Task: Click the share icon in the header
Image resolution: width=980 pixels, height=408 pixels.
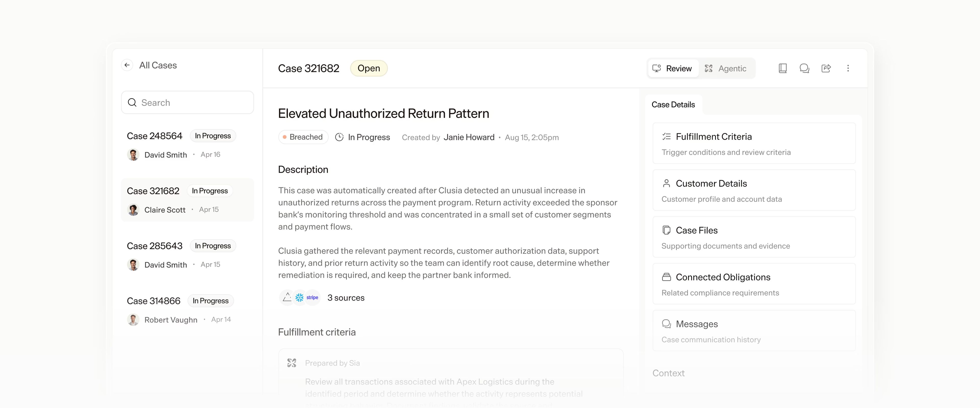Action: tap(826, 68)
